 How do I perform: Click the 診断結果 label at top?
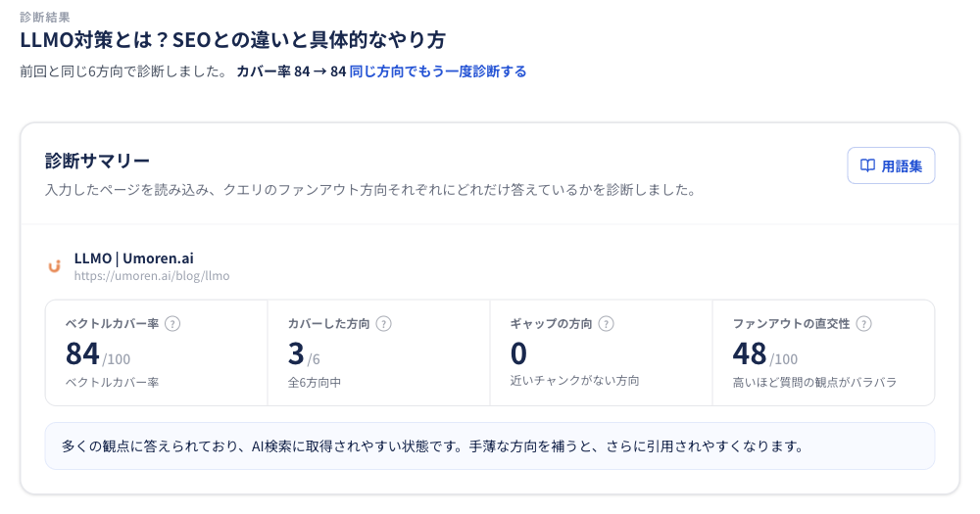[x=45, y=18]
